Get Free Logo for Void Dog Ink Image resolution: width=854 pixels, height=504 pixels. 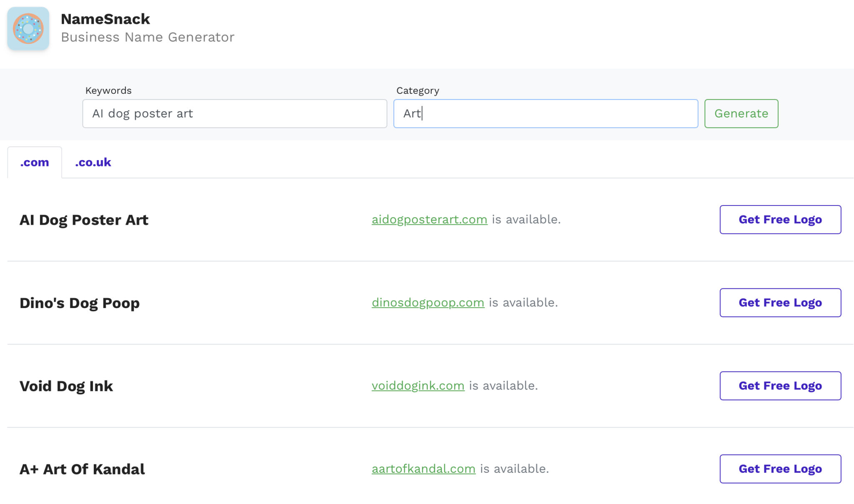[x=780, y=386]
